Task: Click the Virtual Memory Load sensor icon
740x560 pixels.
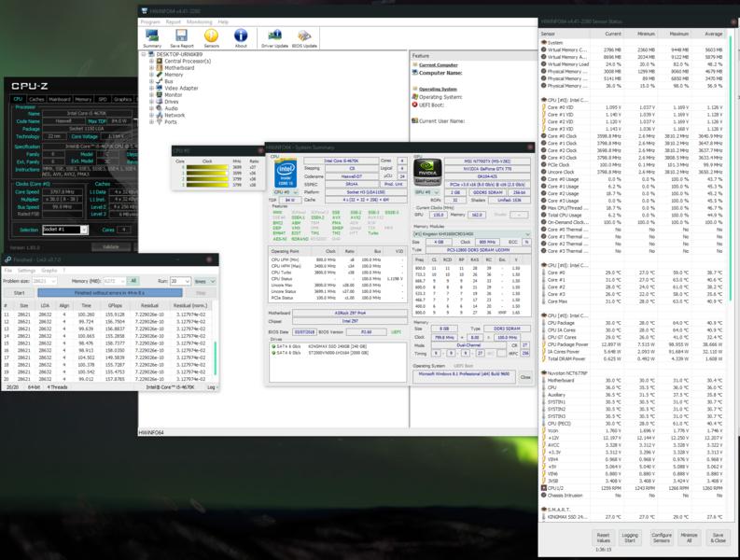Action: coord(544,64)
